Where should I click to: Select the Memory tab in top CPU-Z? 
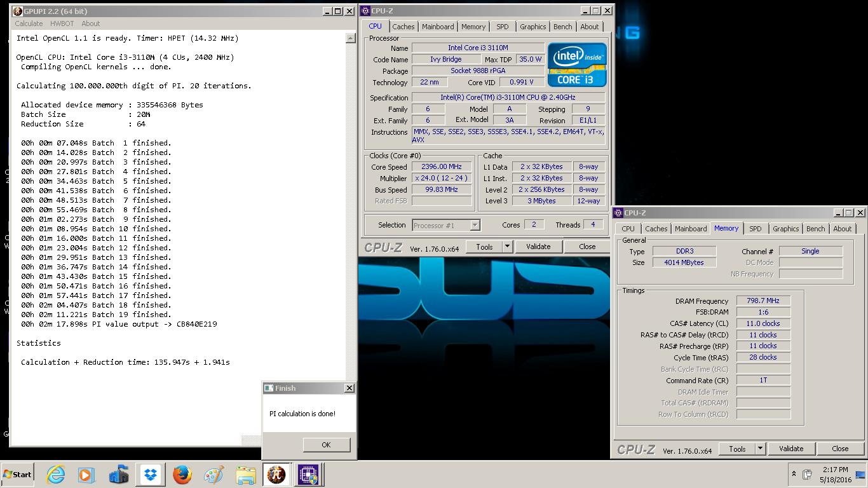(x=473, y=27)
